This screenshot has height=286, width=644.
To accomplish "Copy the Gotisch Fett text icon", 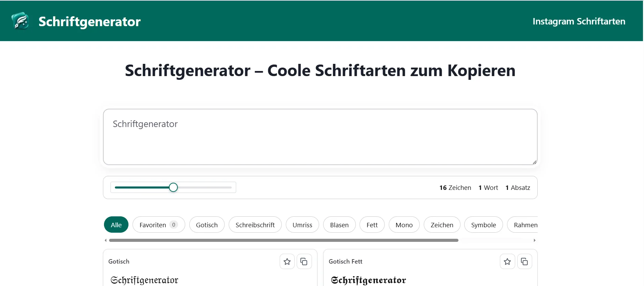I will click(x=524, y=262).
